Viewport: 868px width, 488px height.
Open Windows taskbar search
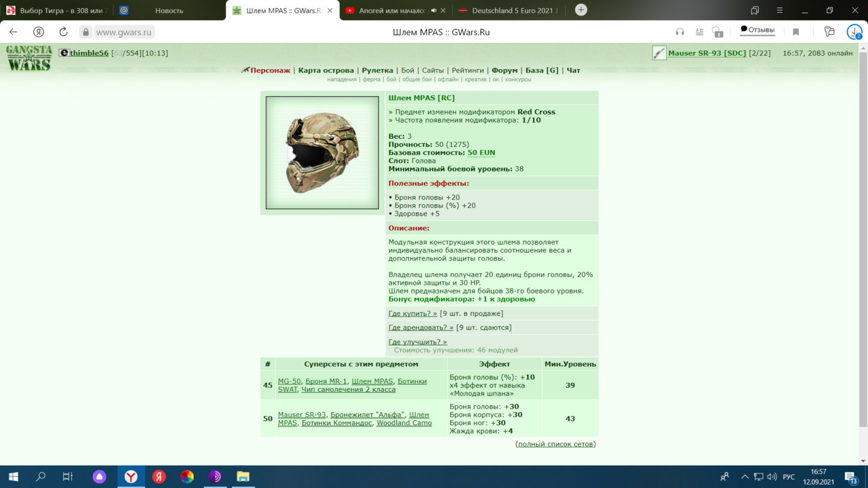point(41,477)
